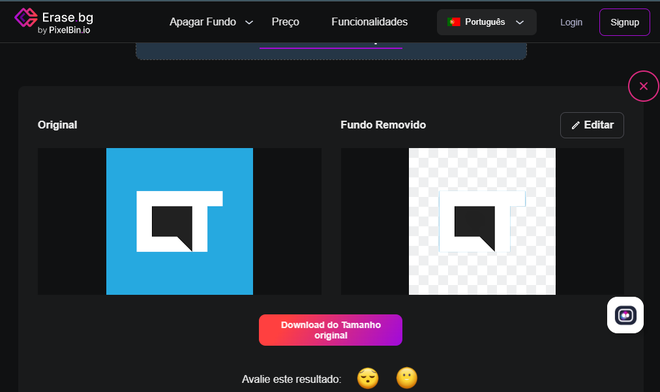
Task: Rate result with the sleepy face emoji
Action: (368, 378)
